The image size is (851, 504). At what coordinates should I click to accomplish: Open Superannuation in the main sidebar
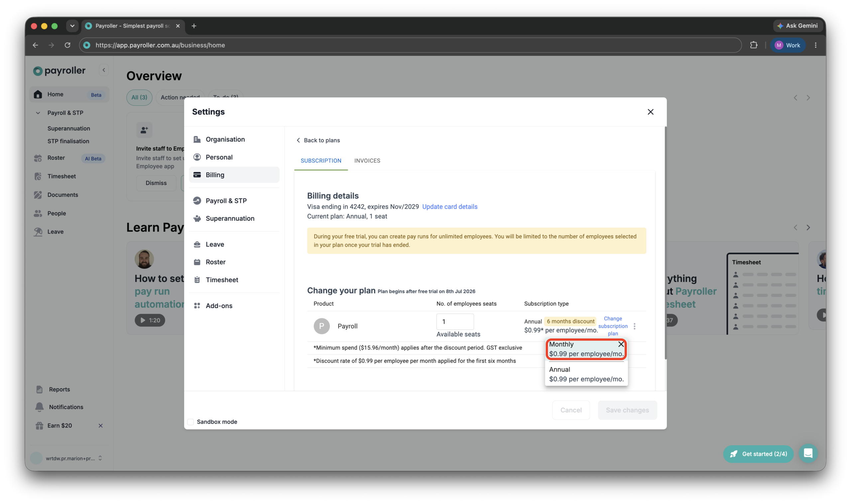pos(68,128)
